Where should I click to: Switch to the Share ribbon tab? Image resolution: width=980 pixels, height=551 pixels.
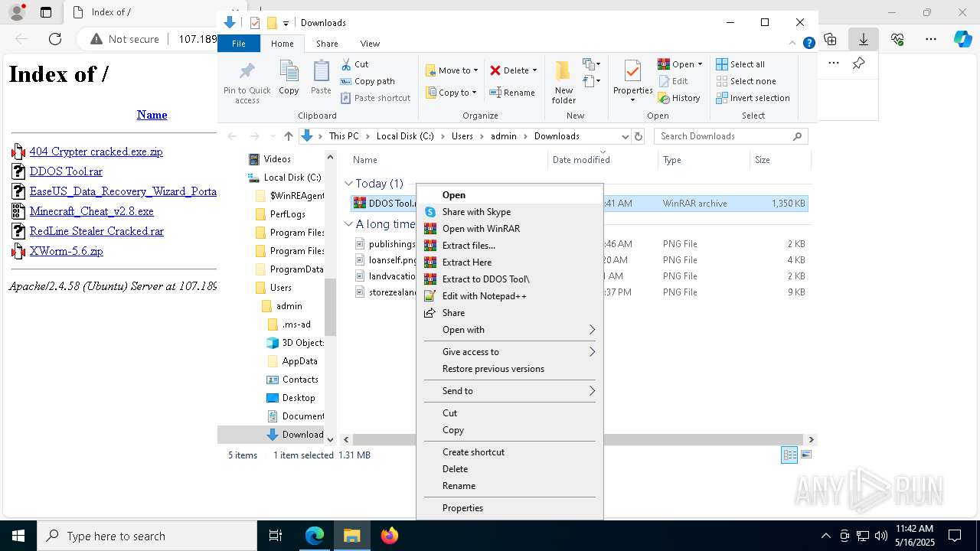point(327,44)
